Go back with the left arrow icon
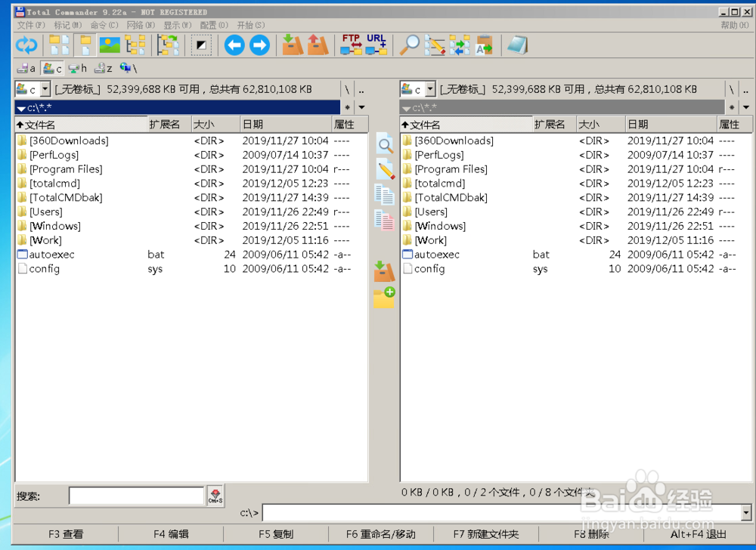 pyautogui.click(x=235, y=45)
